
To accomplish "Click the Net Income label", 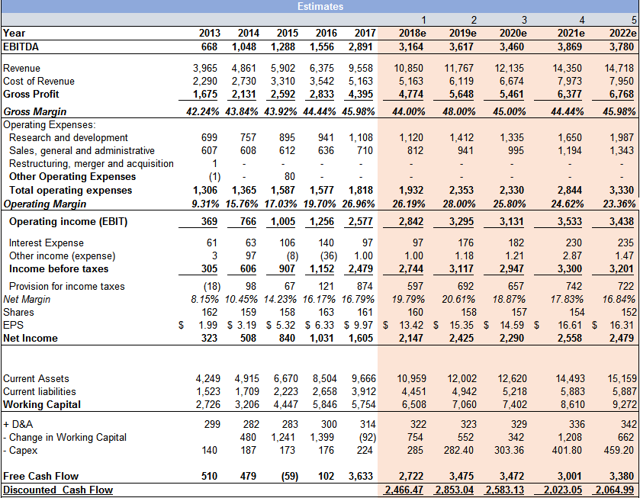I will coord(30,338).
